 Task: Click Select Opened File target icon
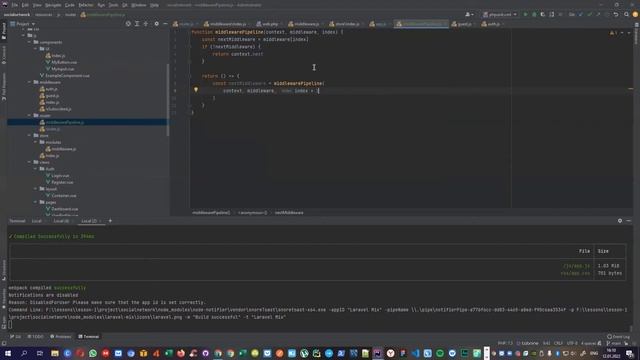pos(128,24)
